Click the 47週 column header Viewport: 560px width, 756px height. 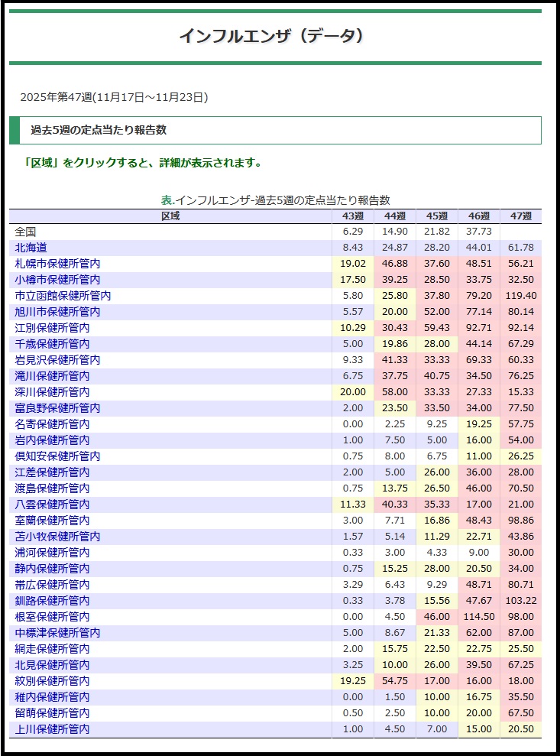pos(520,216)
